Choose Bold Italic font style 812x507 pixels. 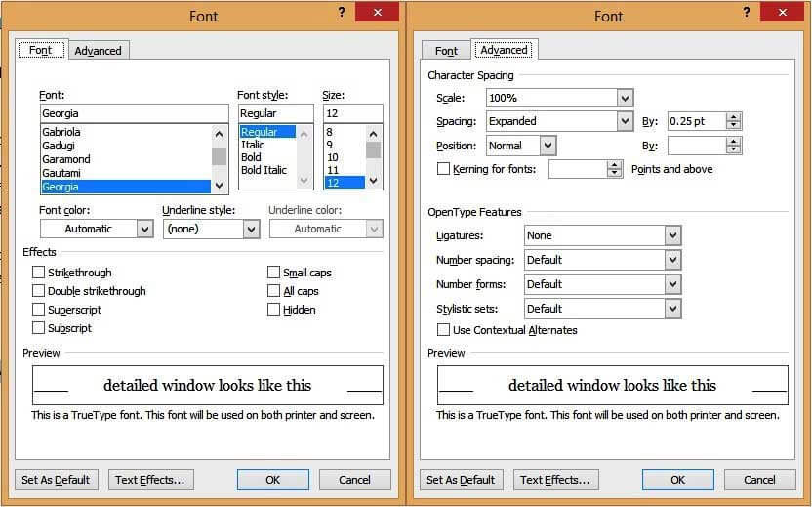pos(267,170)
